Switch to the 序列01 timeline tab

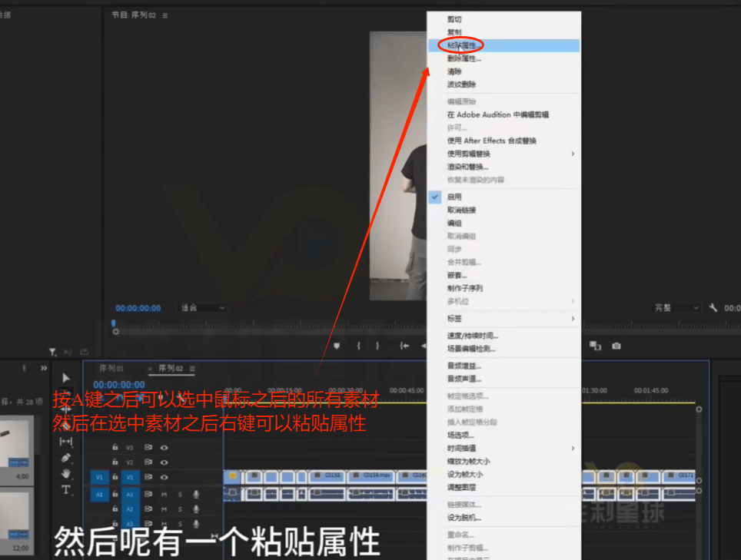pos(111,369)
